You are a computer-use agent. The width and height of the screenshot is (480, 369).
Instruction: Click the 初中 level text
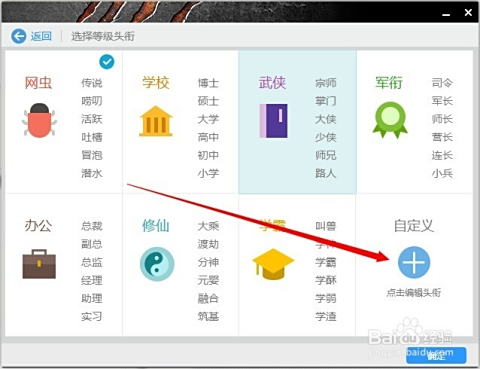[208, 155]
